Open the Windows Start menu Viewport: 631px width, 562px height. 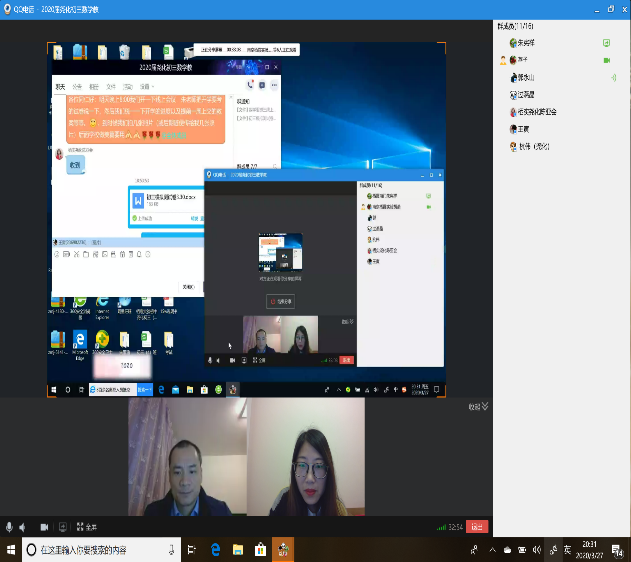pyautogui.click(x=11, y=550)
